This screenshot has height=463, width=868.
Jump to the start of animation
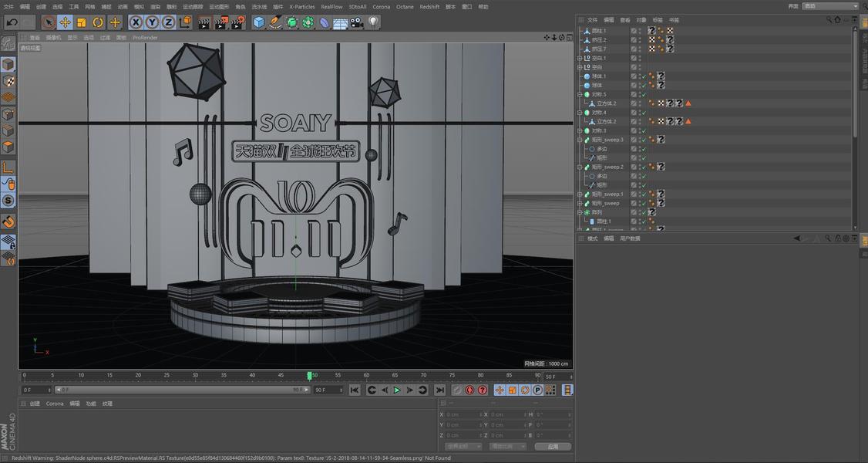pyautogui.click(x=355, y=390)
